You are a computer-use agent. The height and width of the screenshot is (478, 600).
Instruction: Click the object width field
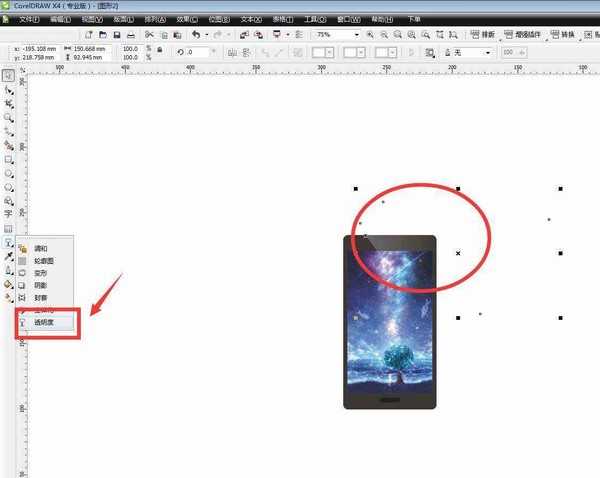(x=92, y=49)
